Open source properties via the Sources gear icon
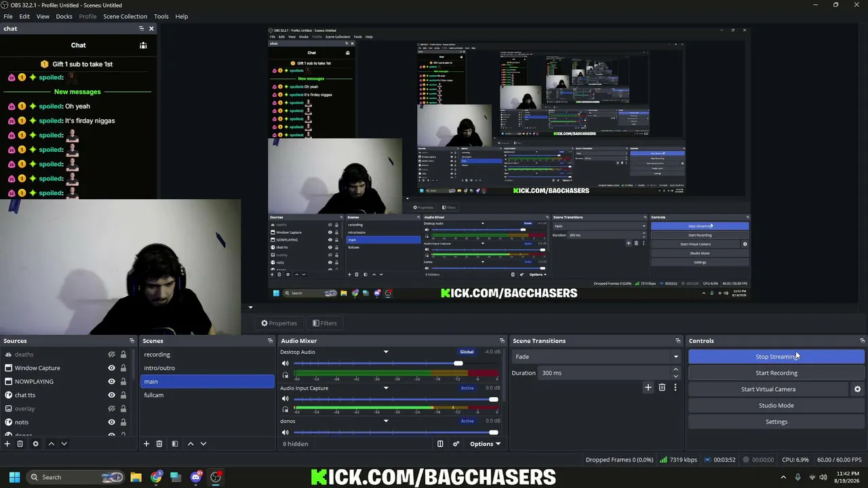868x488 pixels. point(35,444)
